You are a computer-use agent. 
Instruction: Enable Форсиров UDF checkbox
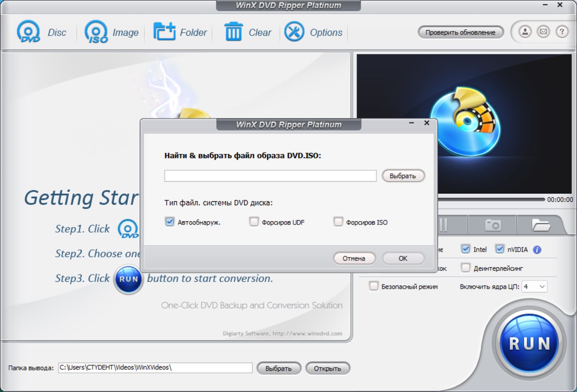click(254, 222)
